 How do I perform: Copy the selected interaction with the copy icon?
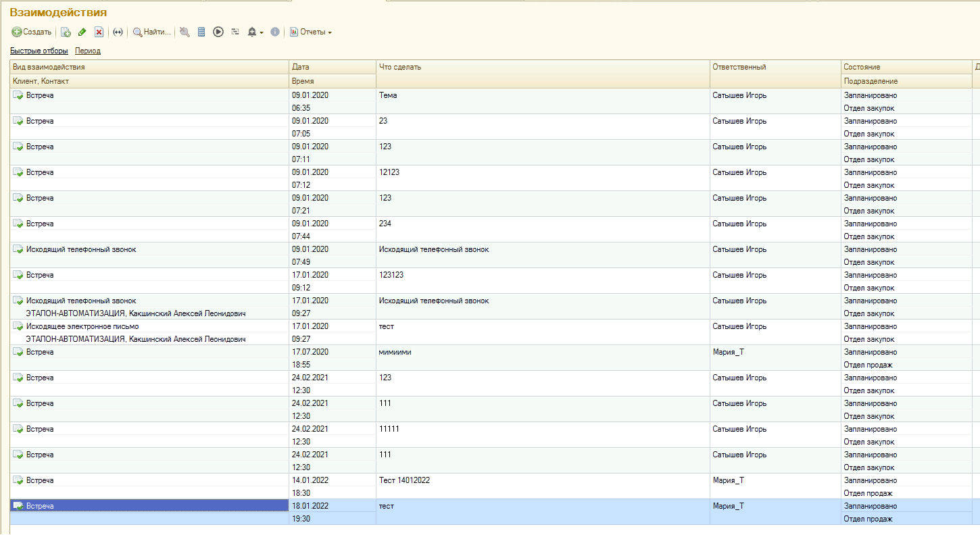pos(66,32)
